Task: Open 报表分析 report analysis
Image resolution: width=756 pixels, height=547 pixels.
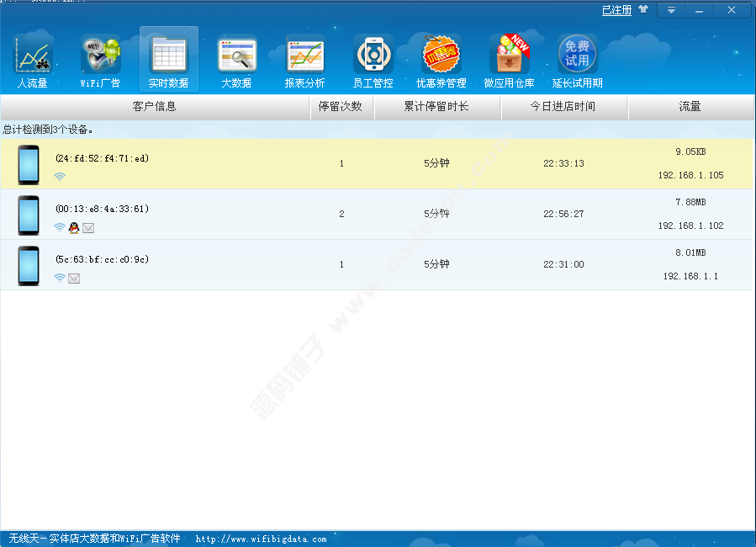Action: (304, 60)
